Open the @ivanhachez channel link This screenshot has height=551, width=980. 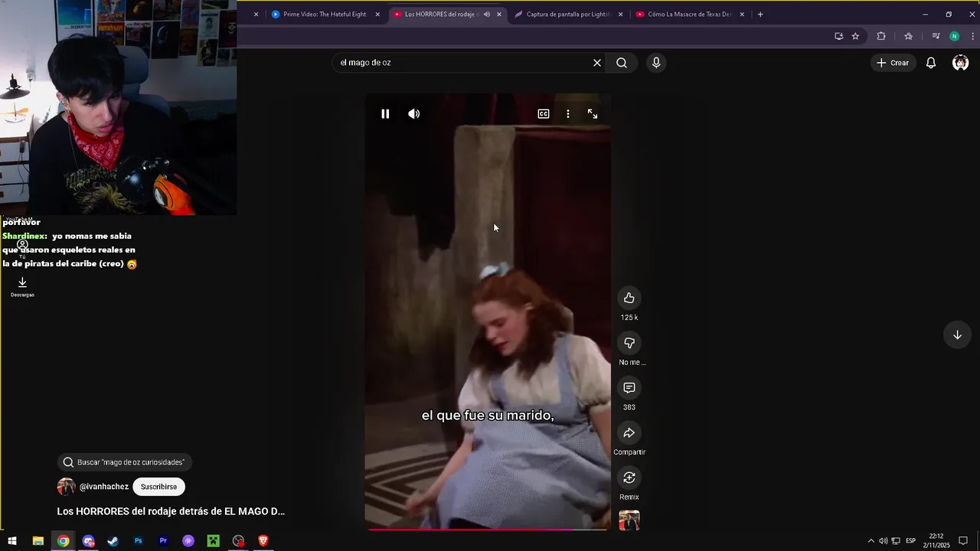[x=104, y=487]
